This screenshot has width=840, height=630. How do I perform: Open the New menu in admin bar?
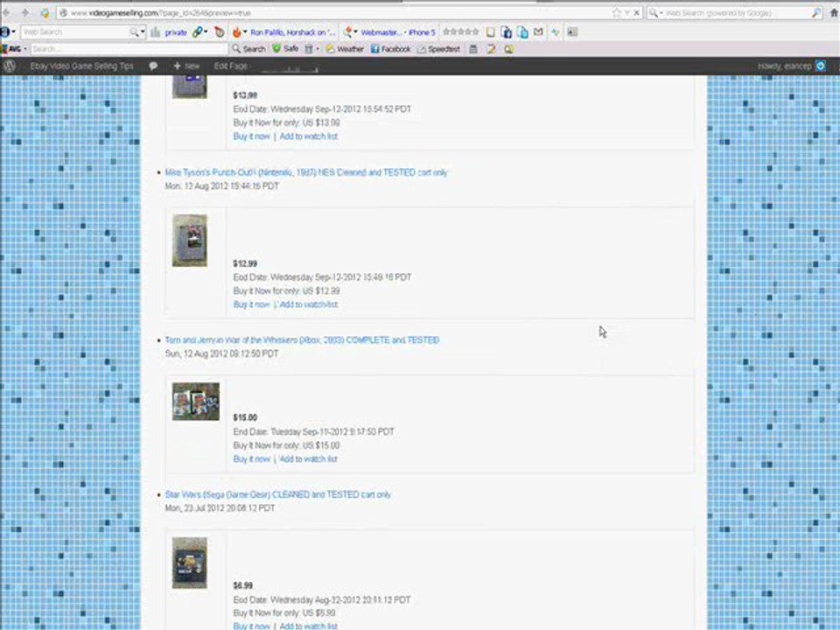click(186, 66)
